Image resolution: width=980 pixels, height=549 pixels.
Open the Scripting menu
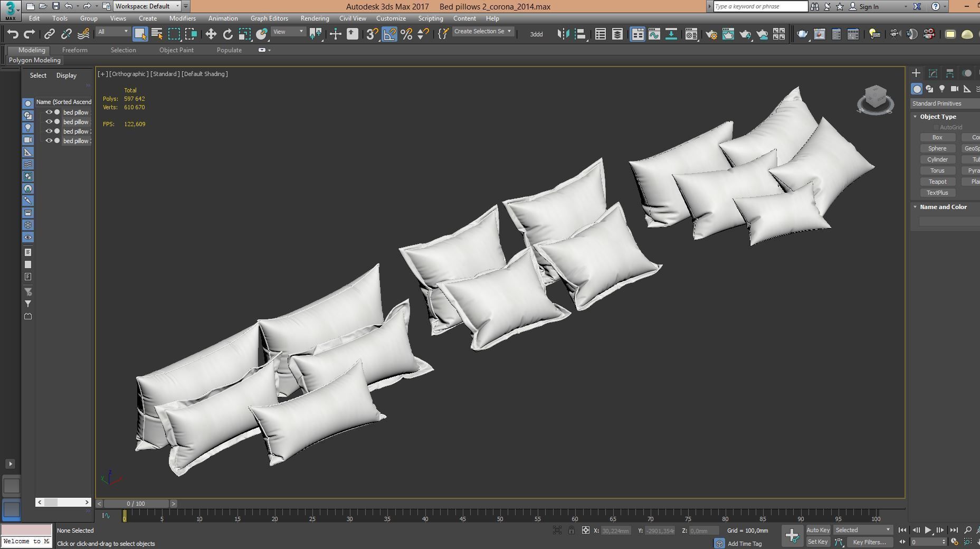tap(431, 18)
